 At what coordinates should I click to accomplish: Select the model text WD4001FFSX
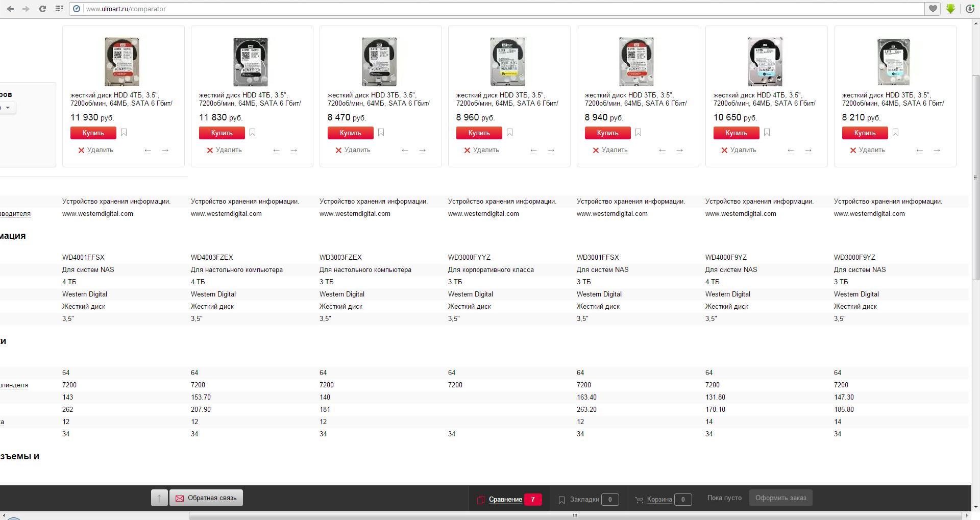(x=83, y=258)
